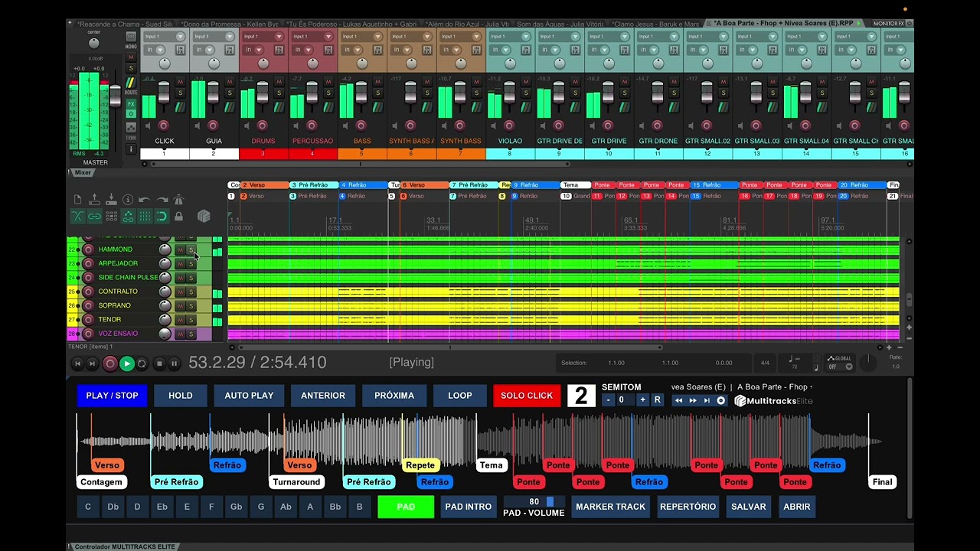980x551 pixels.
Task: Solo the TENOR track
Action: (x=191, y=320)
